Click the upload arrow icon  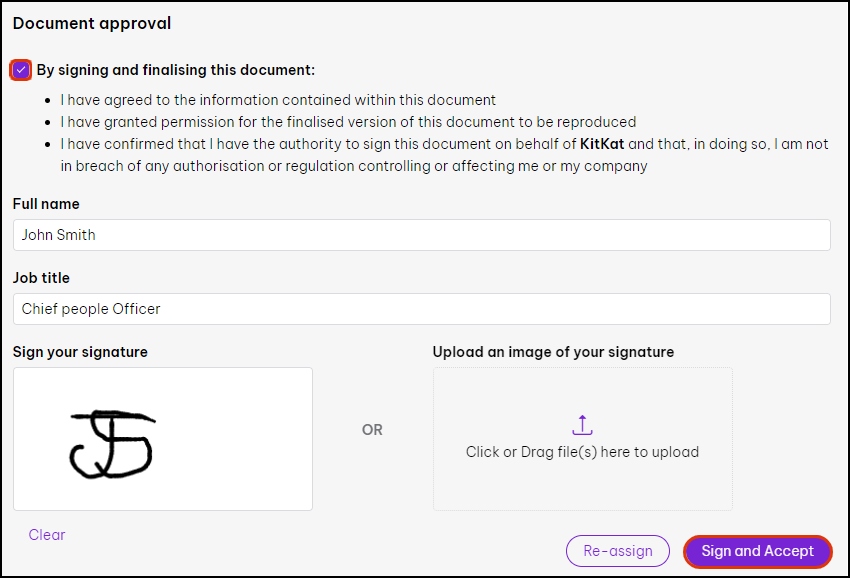pyautogui.click(x=583, y=425)
